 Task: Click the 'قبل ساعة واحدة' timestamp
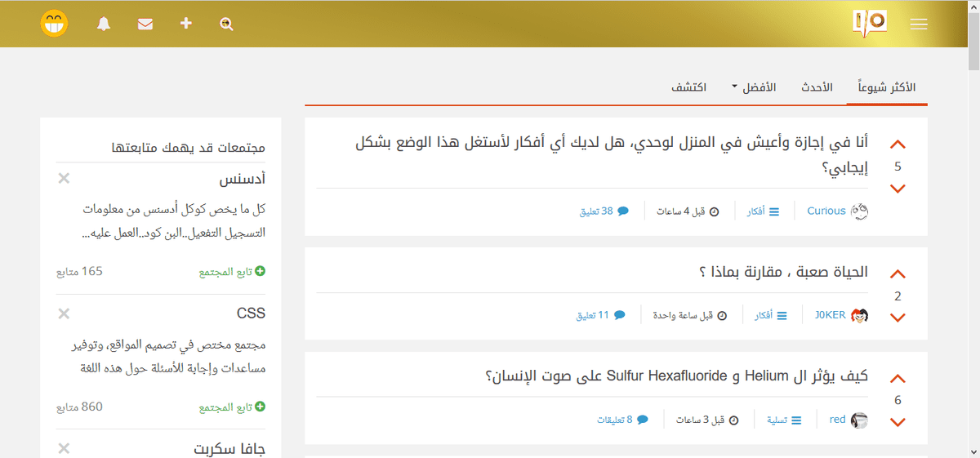(x=689, y=315)
